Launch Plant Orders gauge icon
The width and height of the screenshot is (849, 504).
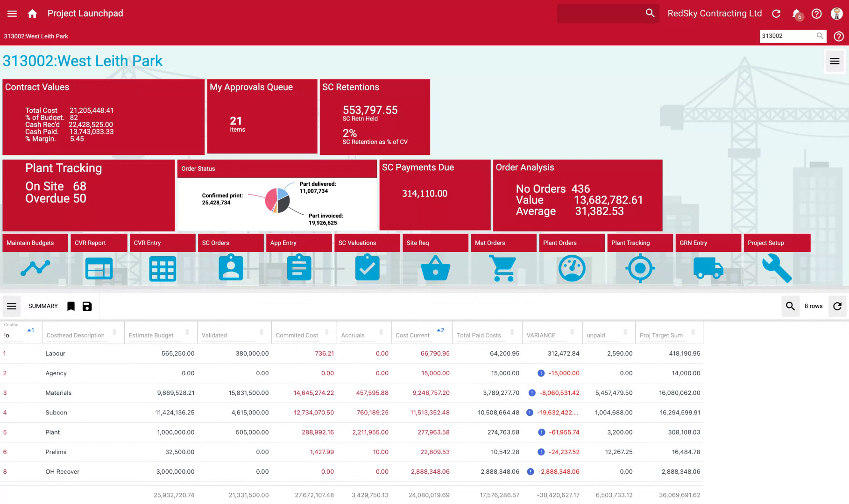coord(572,268)
